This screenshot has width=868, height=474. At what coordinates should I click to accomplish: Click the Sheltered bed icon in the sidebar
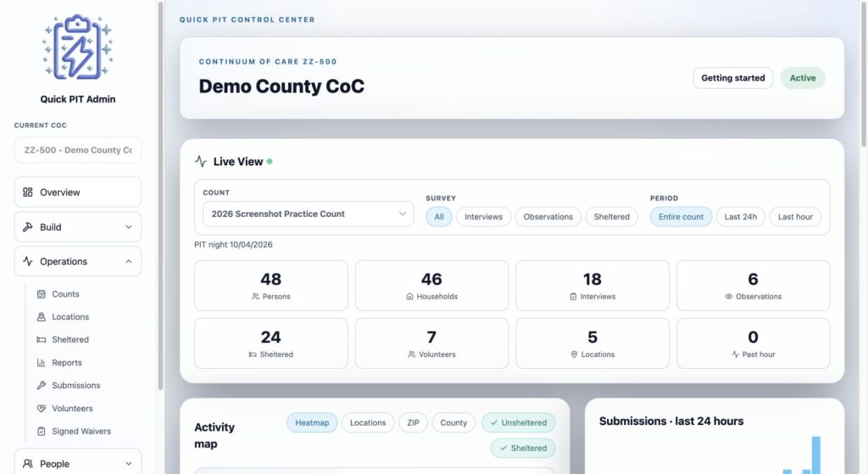click(41, 339)
